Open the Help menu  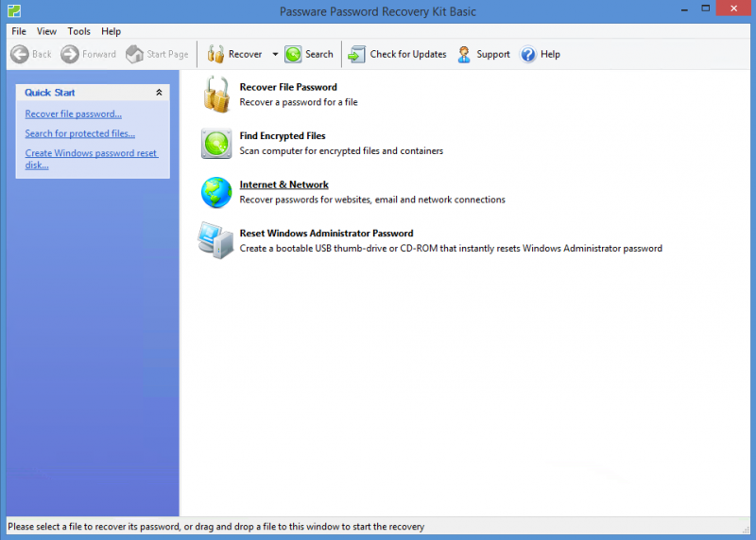111,31
